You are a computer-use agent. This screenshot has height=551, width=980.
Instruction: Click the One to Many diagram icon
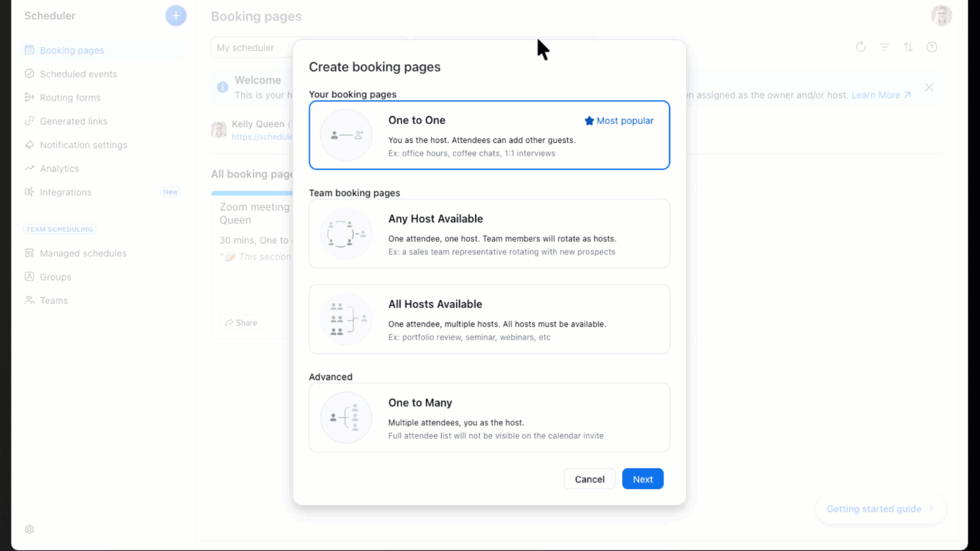(346, 418)
